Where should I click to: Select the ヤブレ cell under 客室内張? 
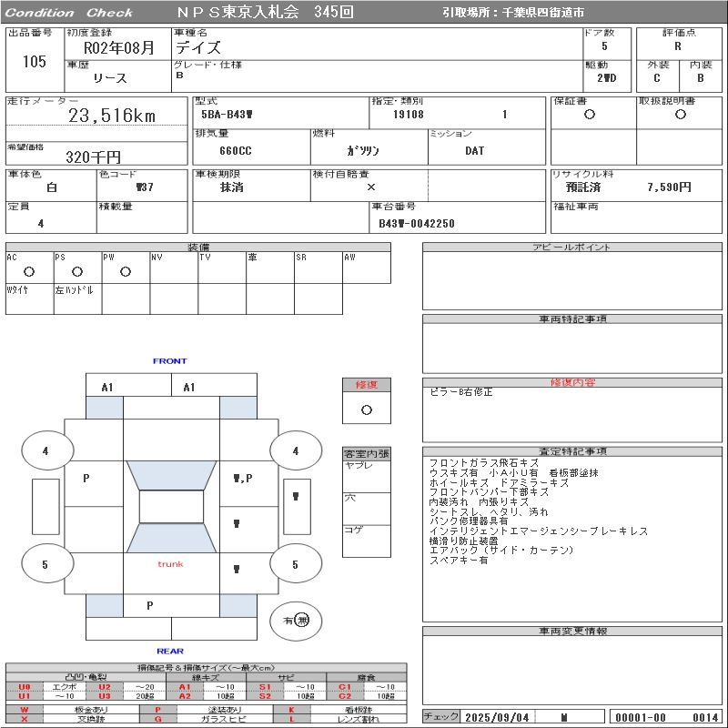[x=367, y=476]
